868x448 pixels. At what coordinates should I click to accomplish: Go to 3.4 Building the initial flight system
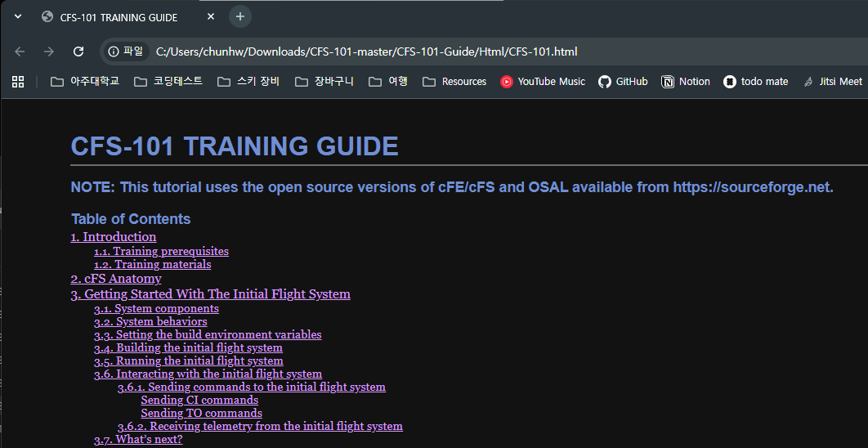click(188, 348)
